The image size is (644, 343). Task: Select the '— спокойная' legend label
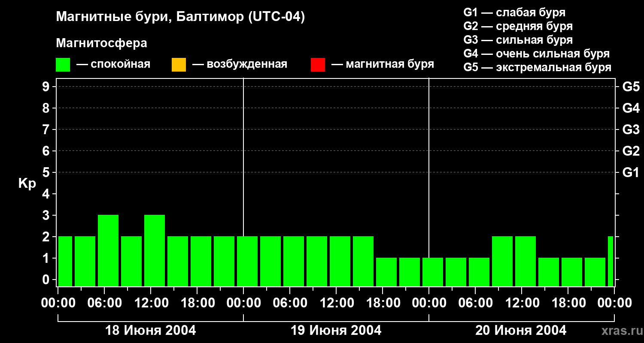113,64
